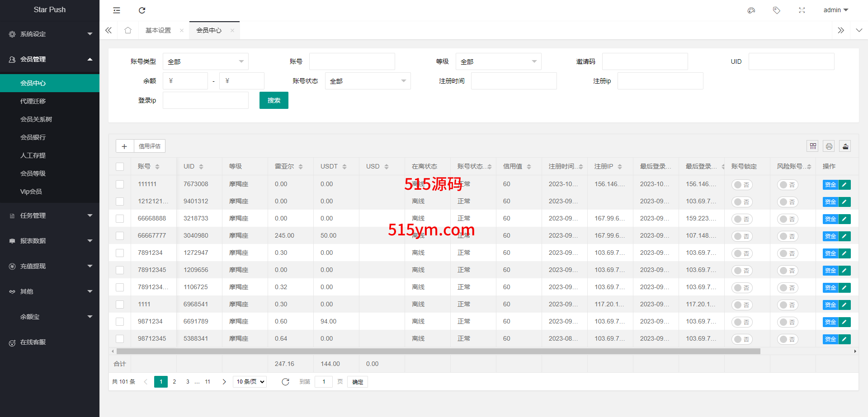Open the 账号类型 dropdown

coord(205,61)
